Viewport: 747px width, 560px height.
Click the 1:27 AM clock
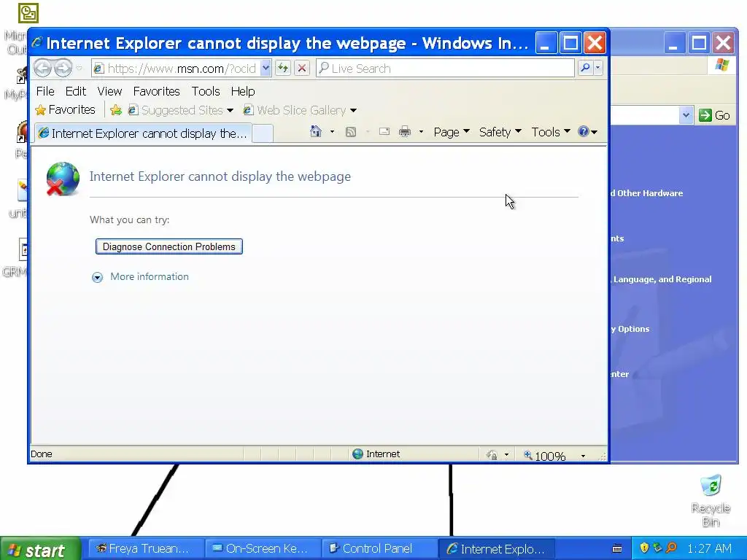pyautogui.click(x=709, y=548)
